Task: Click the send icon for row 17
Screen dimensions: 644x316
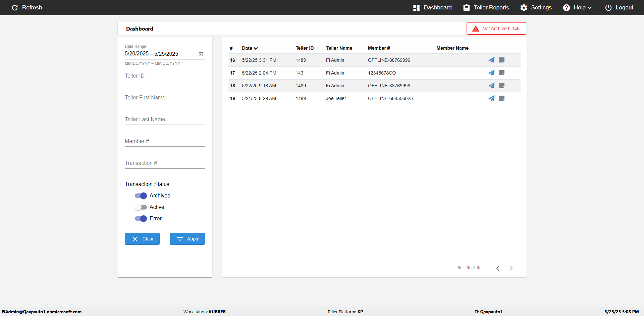Action: (x=491, y=73)
